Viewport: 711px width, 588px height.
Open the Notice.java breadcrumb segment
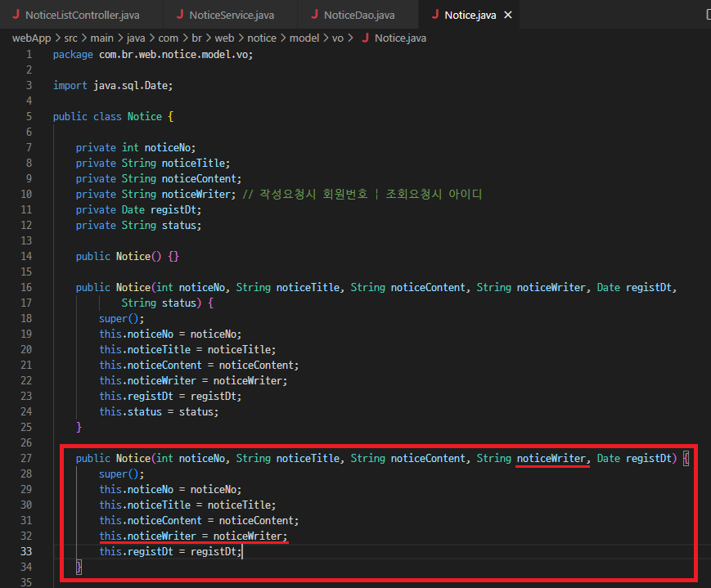click(x=400, y=38)
